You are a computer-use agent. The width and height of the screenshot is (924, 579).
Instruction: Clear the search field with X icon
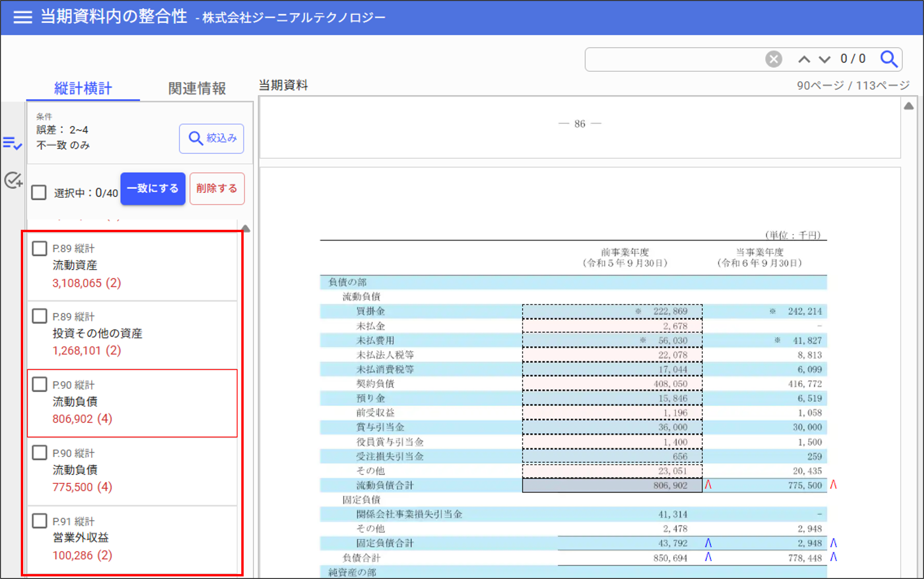point(774,59)
